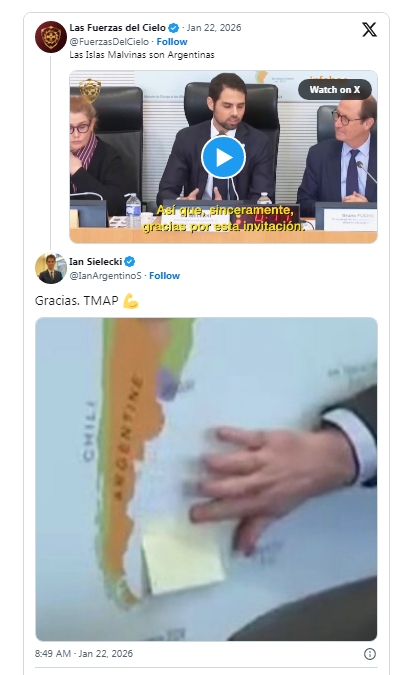Open the Ian Sielecki display name
Image resolution: width=403 pixels, height=675 pixels.
[x=96, y=261]
